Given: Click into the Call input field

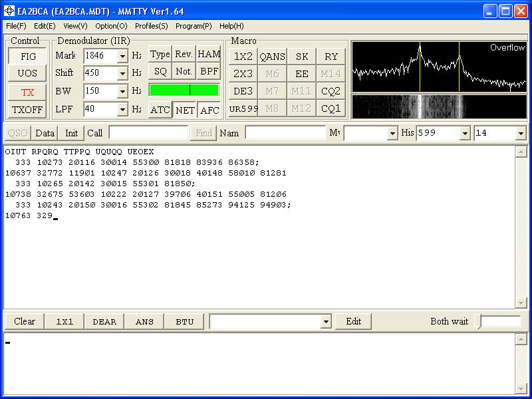Looking at the screenshot, I should pyautogui.click(x=148, y=133).
